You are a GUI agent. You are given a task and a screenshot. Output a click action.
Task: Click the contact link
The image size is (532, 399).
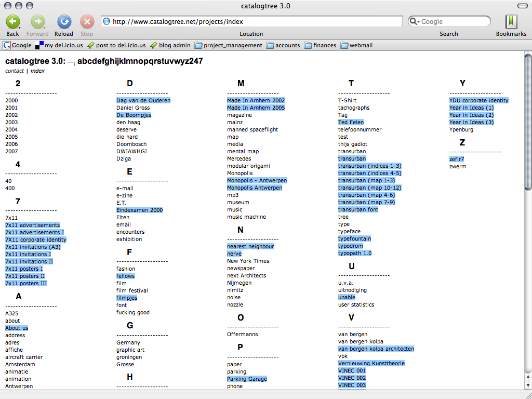pos(14,71)
